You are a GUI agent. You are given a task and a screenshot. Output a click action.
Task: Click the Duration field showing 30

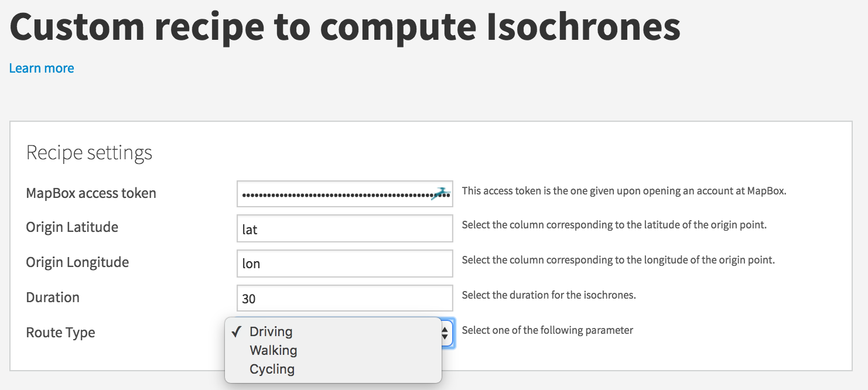(x=345, y=298)
